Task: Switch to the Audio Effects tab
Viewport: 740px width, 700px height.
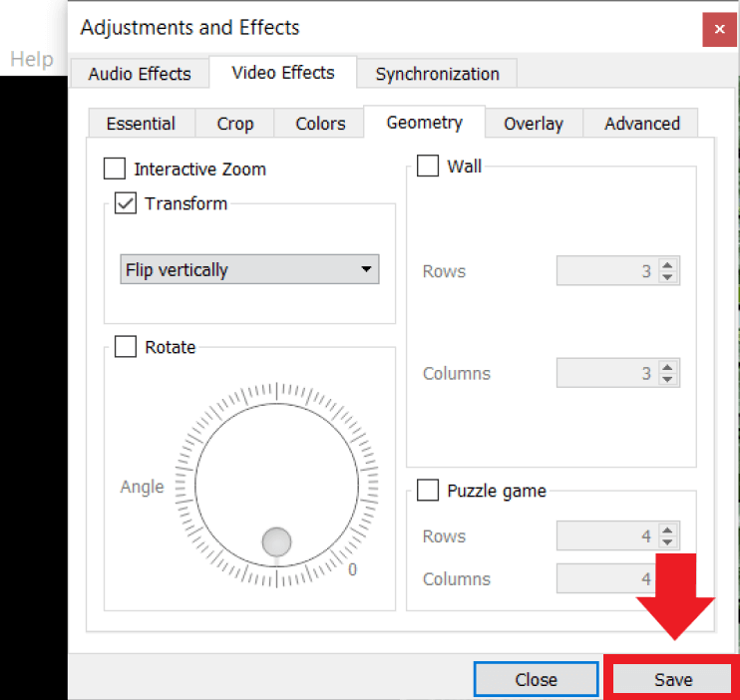Action: point(140,74)
